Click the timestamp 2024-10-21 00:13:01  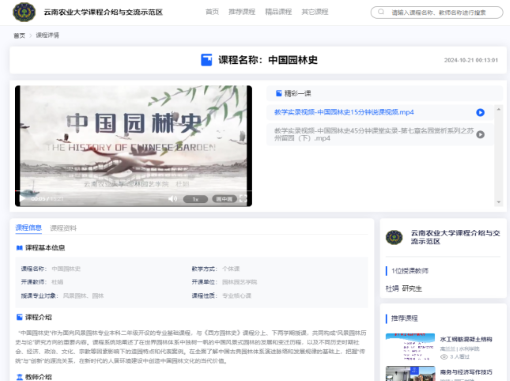471,60
